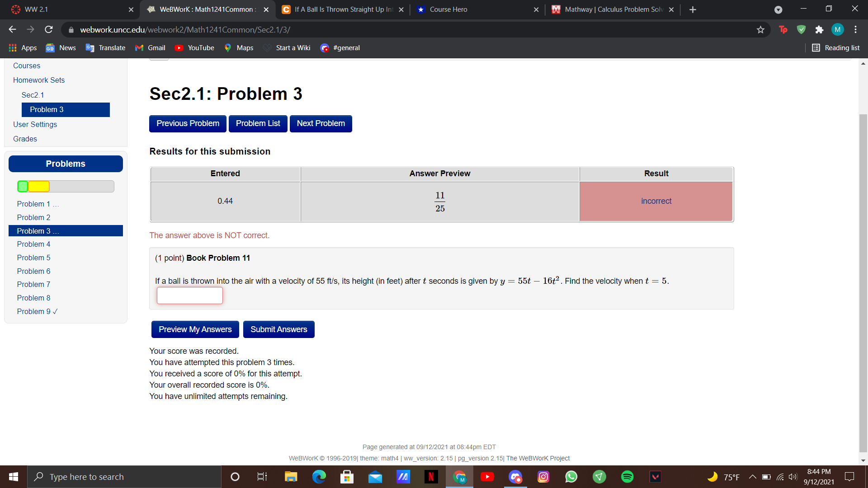868x488 pixels.
Task: Mute system volume via the tray speaker icon
Action: click(793, 477)
